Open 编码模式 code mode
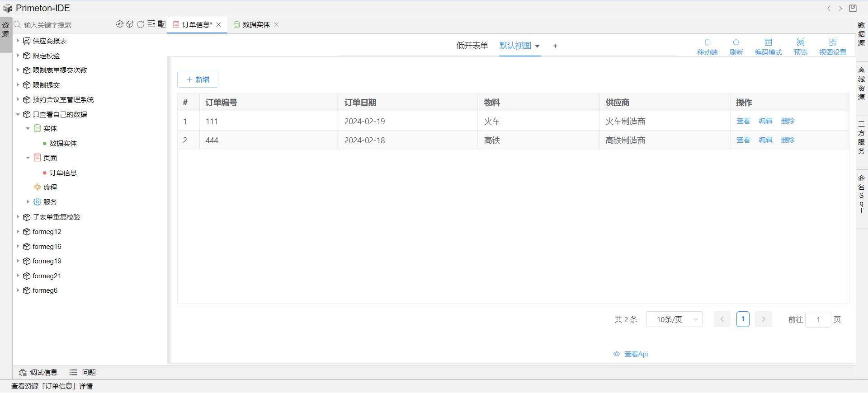 tap(768, 47)
